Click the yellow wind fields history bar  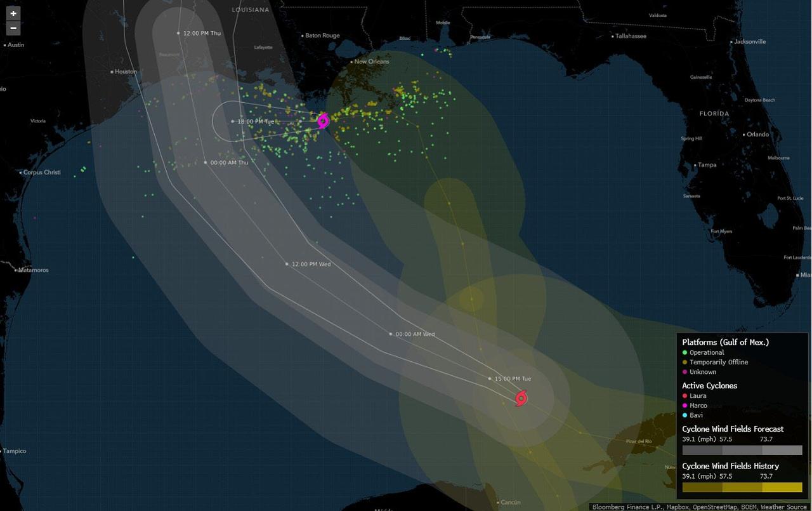pos(742,488)
